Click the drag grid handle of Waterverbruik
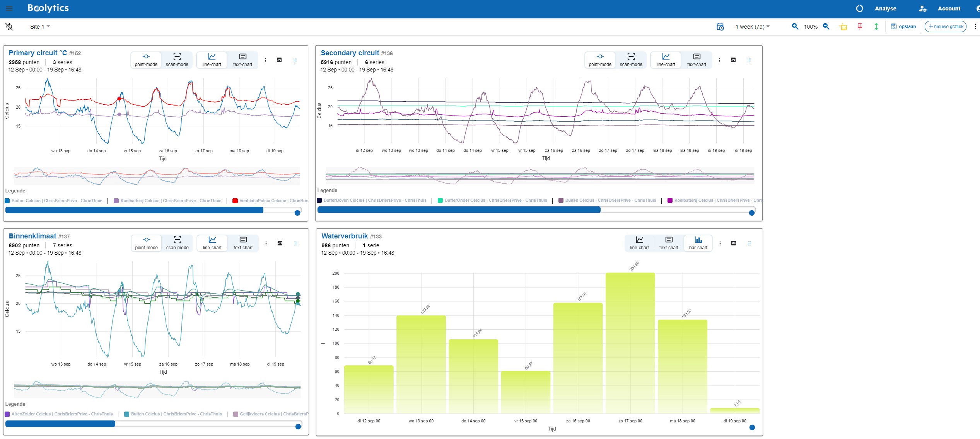The image size is (980, 439). [x=750, y=243]
